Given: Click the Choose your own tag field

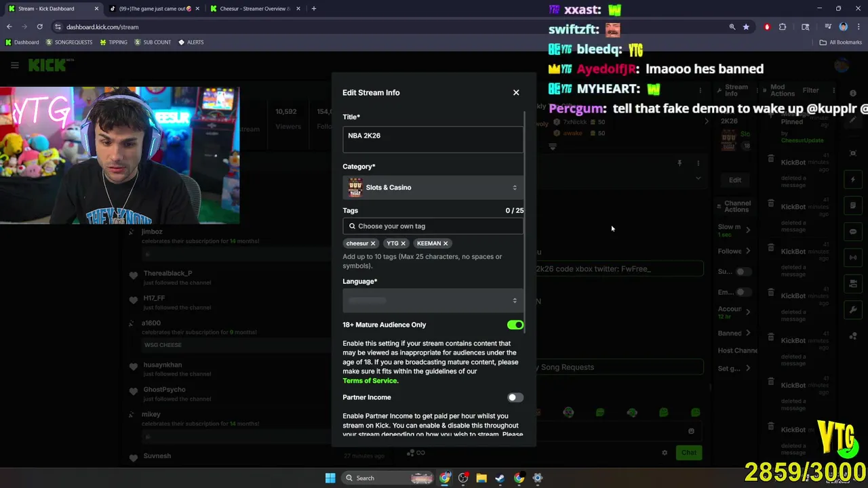Looking at the screenshot, I should pos(433,226).
